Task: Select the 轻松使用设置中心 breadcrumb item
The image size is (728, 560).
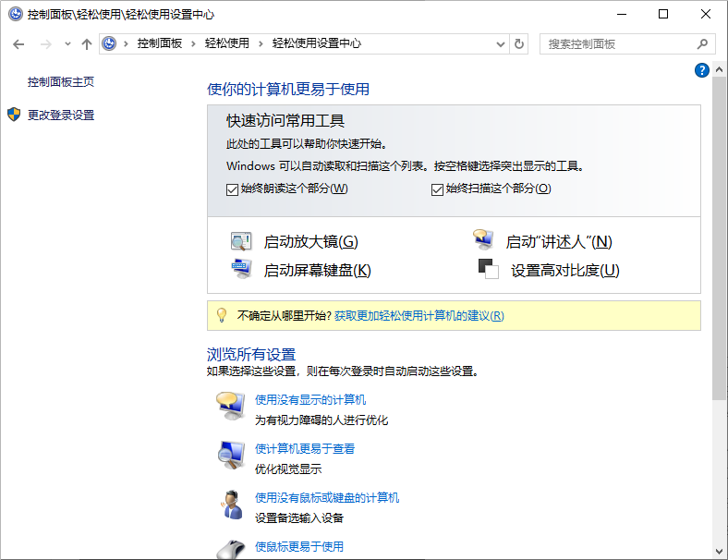Action: point(317,43)
